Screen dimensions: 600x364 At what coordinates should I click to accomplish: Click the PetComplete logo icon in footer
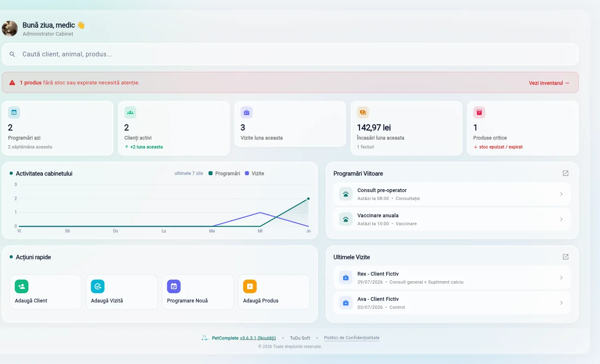[x=205, y=338]
